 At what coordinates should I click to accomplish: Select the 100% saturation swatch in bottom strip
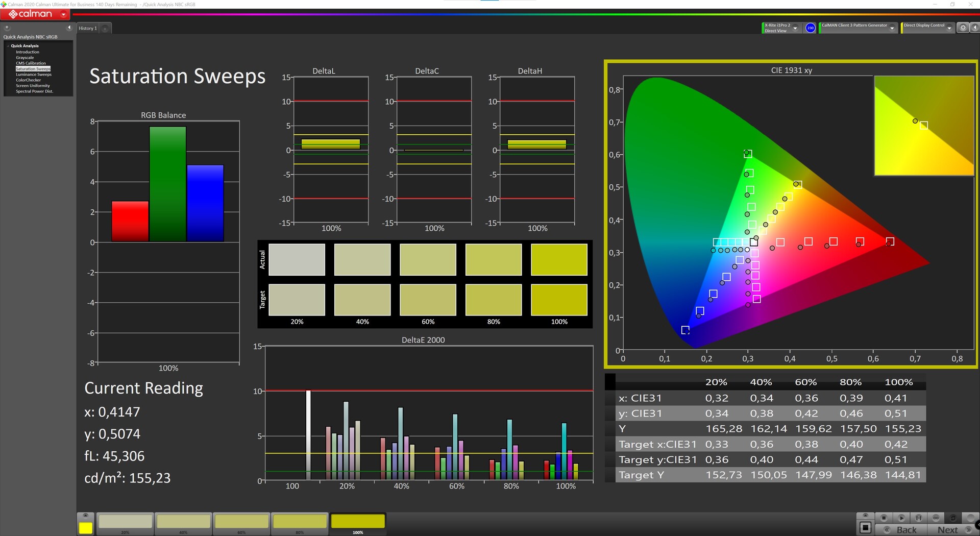[358, 524]
